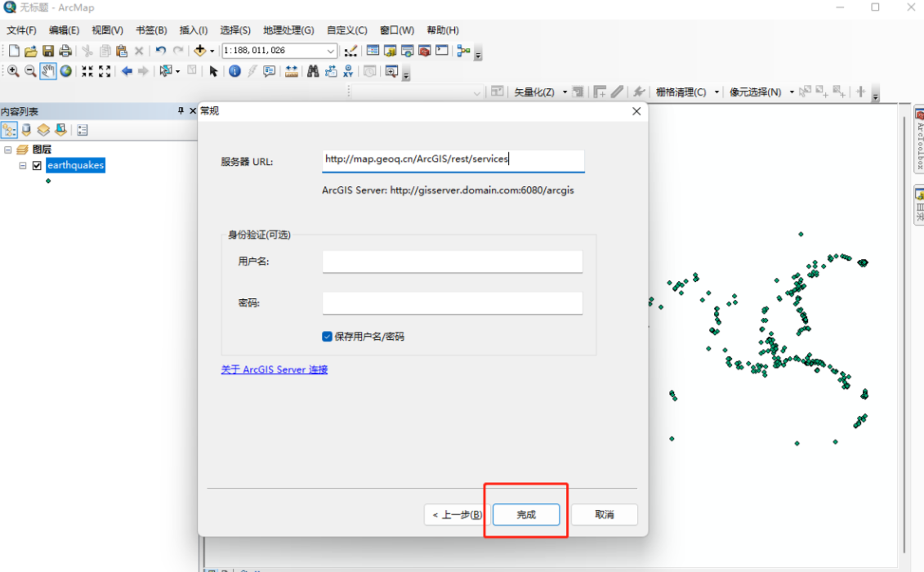Open the 帮助(H) menu
This screenshot has height=572, width=924.
coord(443,30)
